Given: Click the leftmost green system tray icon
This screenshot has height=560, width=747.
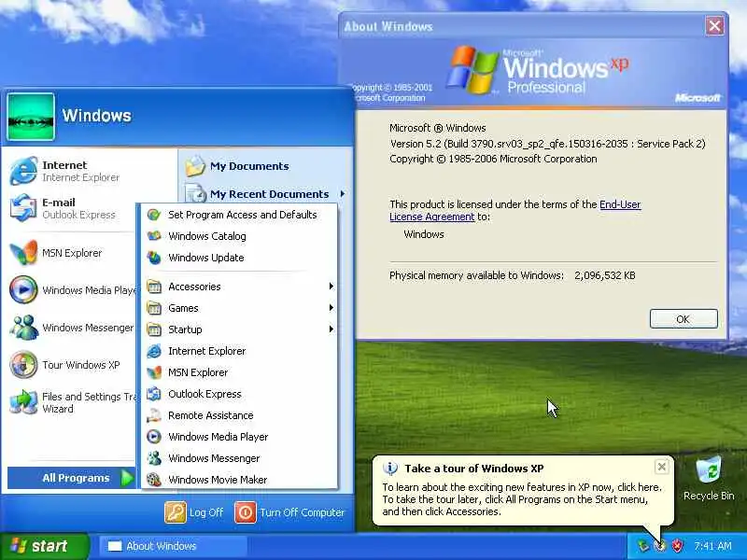Looking at the screenshot, I should click(643, 546).
